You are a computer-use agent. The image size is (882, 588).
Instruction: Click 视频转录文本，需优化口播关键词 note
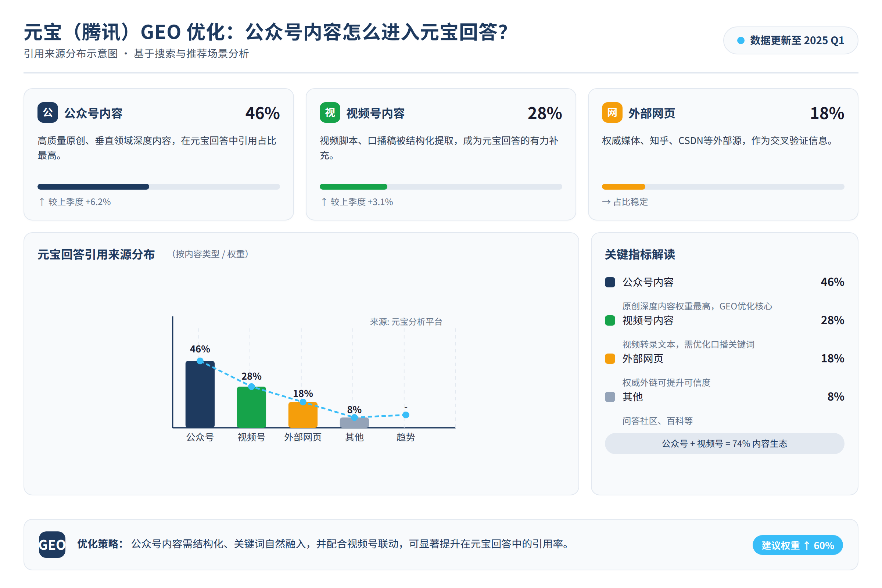688,345
